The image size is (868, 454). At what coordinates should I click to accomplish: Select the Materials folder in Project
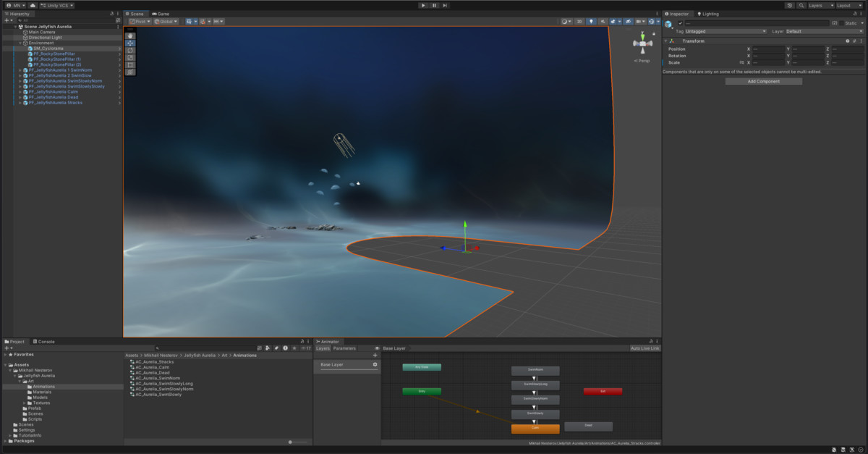coord(42,392)
